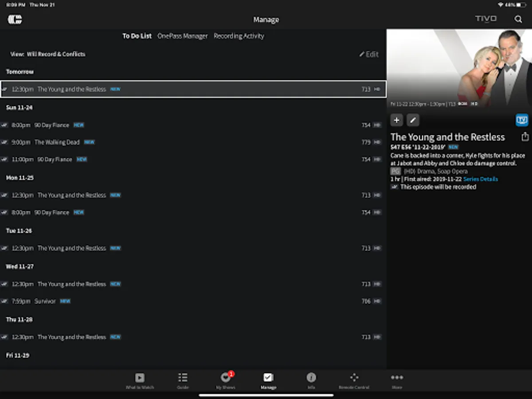The width and height of the screenshot is (532, 399).
Task: Open the Series Details link
Action: (481, 179)
